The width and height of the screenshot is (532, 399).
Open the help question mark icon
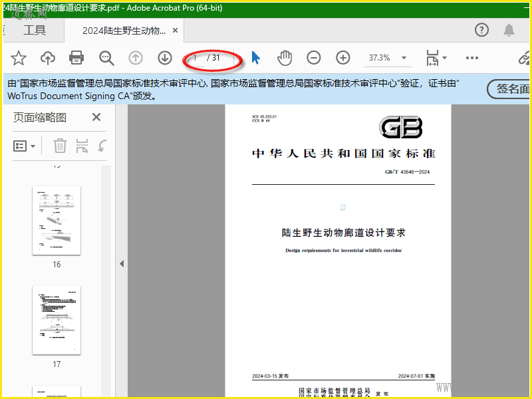click(481, 30)
